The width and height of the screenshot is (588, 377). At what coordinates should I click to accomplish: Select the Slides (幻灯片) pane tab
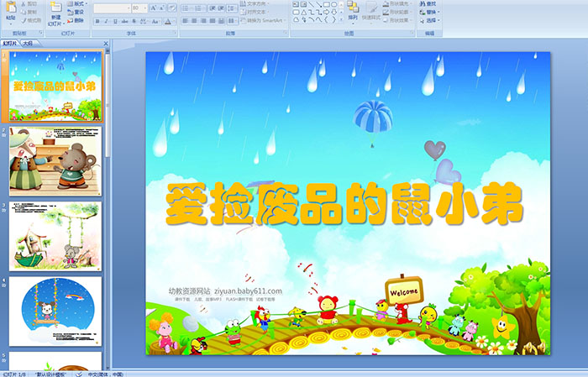(x=9, y=42)
